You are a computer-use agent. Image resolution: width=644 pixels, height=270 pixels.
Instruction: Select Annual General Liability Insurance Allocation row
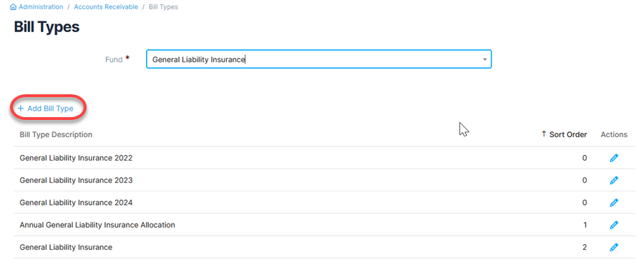pos(324,225)
